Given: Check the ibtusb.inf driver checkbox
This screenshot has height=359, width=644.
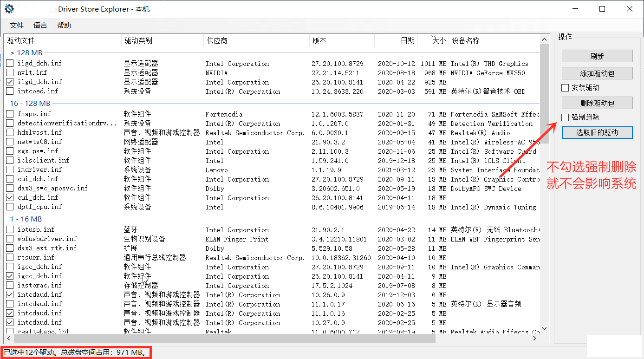Looking at the screenshot, I should click(x=10, y=230).
